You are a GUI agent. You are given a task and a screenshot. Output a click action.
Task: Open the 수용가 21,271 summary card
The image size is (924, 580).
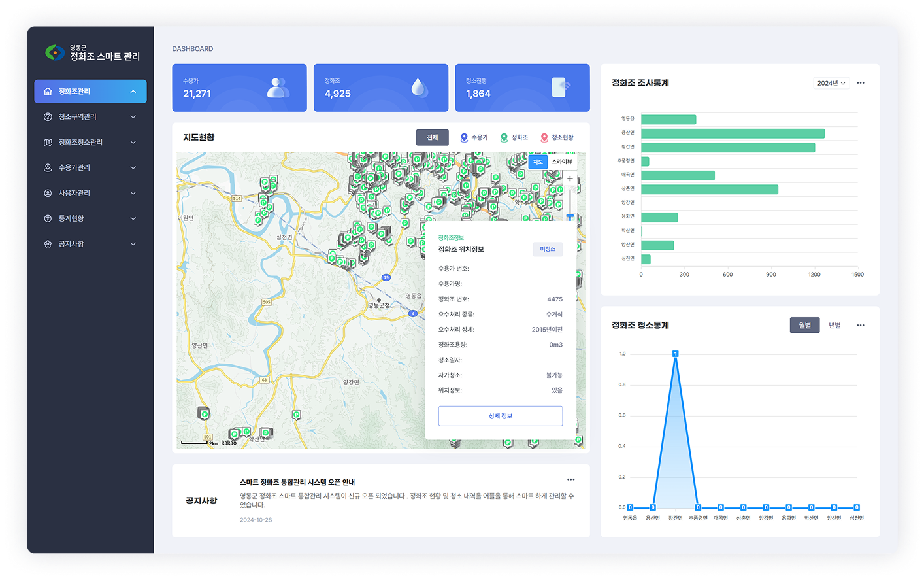(x=239, y=88)
